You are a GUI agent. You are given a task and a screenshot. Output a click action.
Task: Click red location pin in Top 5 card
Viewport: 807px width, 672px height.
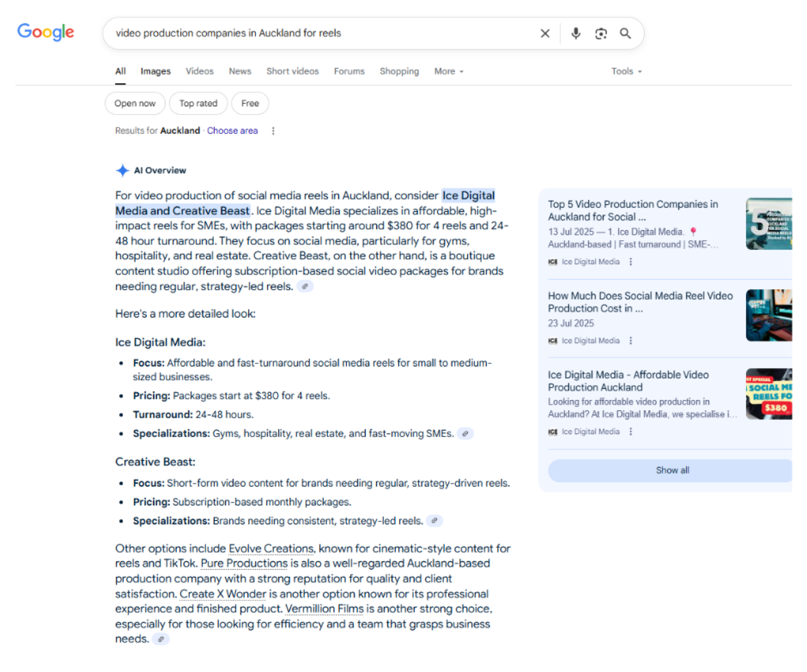point(693,232)
